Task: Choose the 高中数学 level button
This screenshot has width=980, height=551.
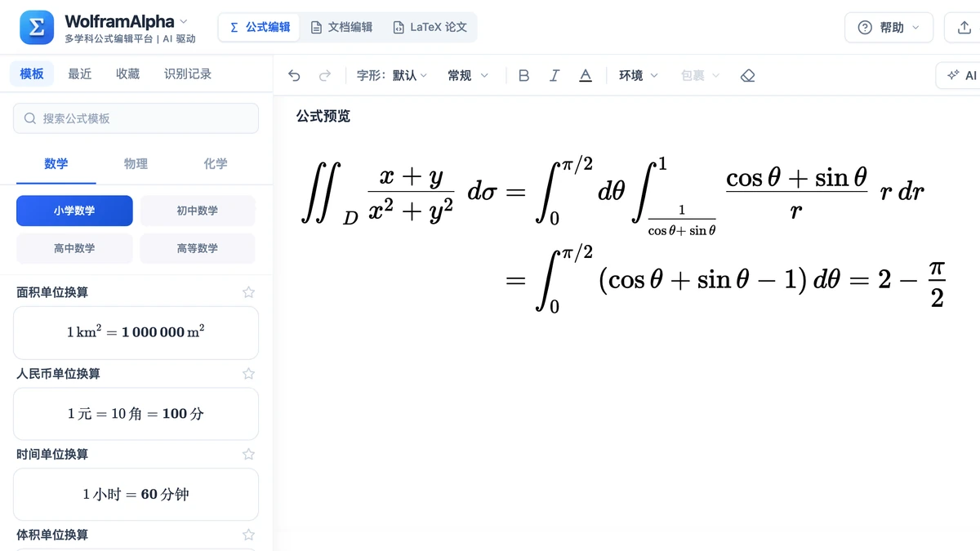Action: click(x=74, y=248)
